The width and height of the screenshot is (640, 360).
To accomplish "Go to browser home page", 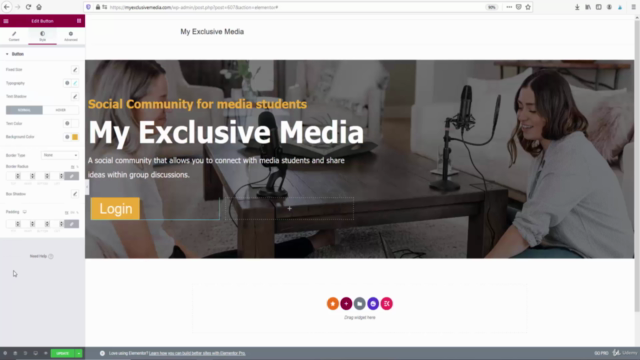I will pos(39,7).
